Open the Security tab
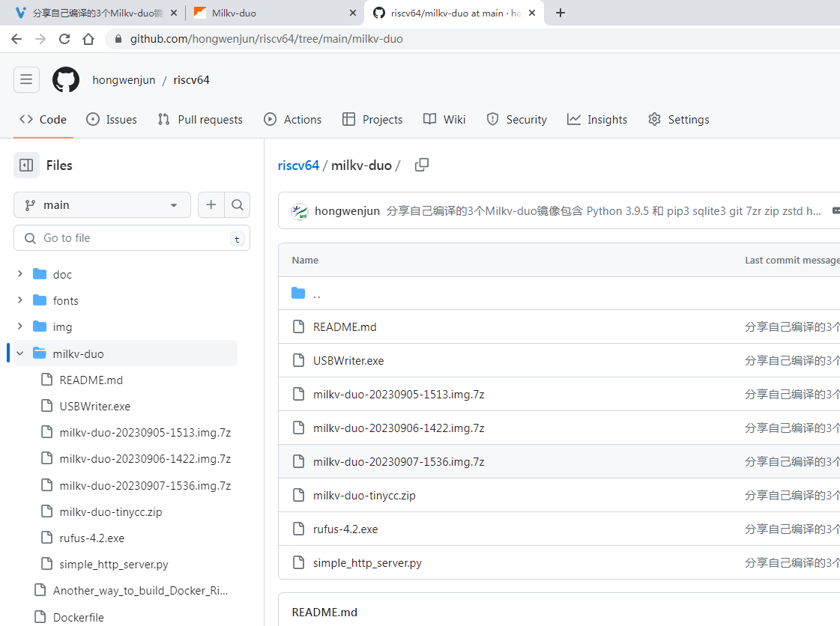The image size is (840, 626). (x=516, y=119)
